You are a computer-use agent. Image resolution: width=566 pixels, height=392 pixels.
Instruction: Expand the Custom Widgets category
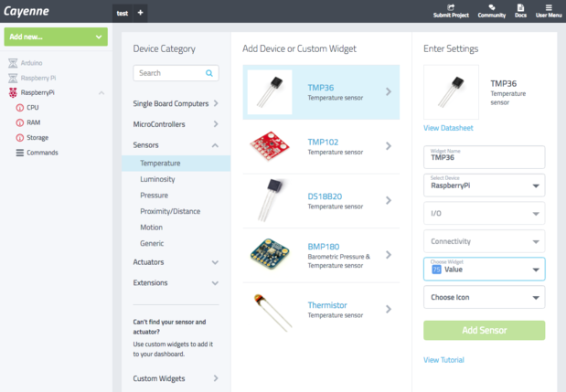(216, 378)
